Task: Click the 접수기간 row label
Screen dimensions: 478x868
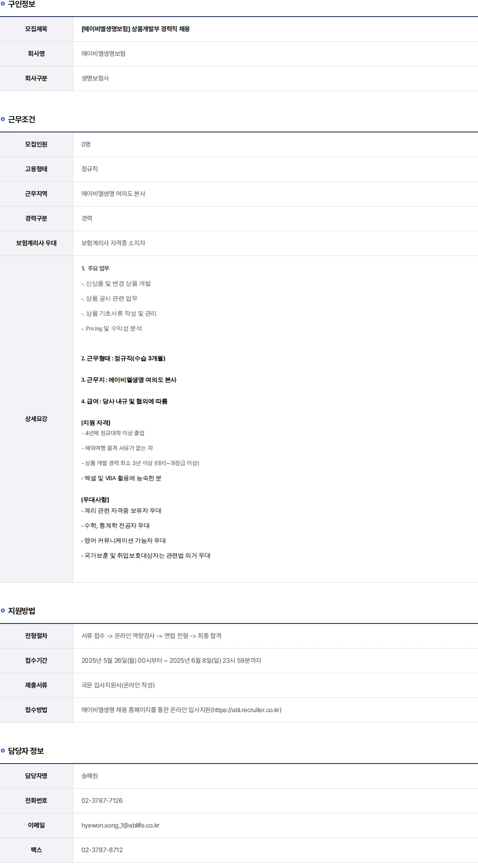Action: pyautogui.click(x=36, y=661)
